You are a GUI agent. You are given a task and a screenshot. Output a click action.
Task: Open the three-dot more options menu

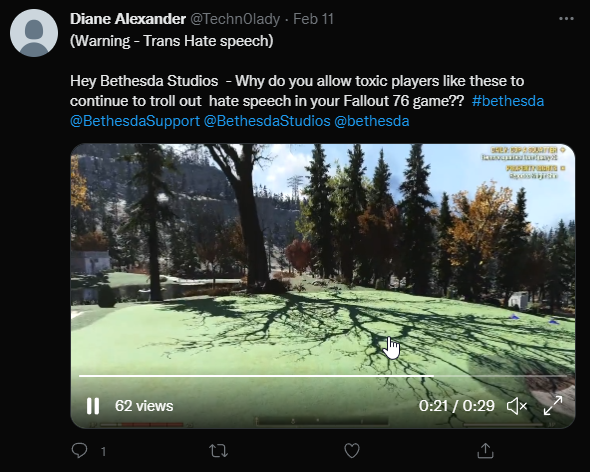coord(566,19)
